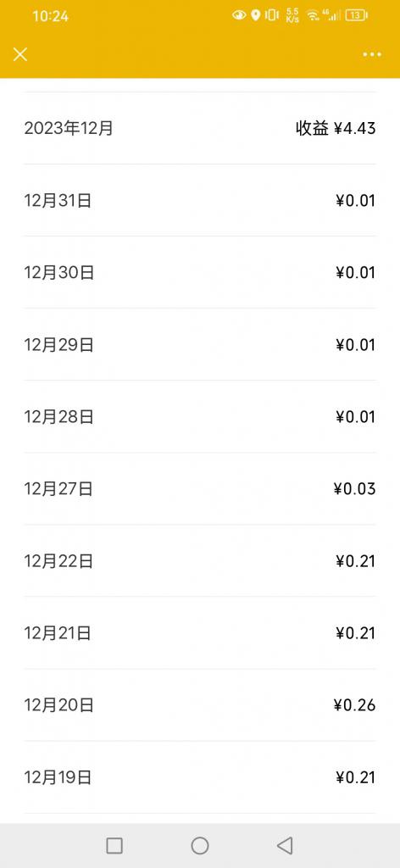Image resolution: width=400 pixels, height=868 pixels.
Task: Open the three-dot more options menu
Action: click(372, 54)
